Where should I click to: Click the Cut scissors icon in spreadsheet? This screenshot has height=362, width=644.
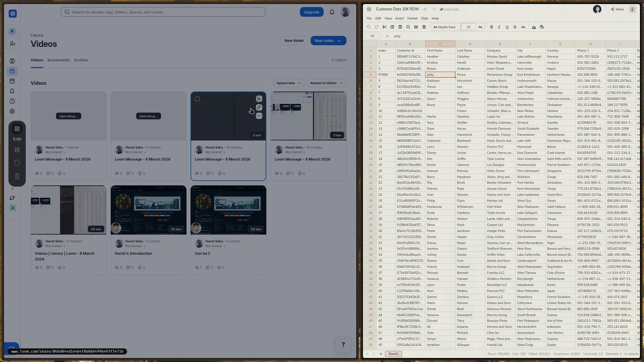click(x=384, y=27)
